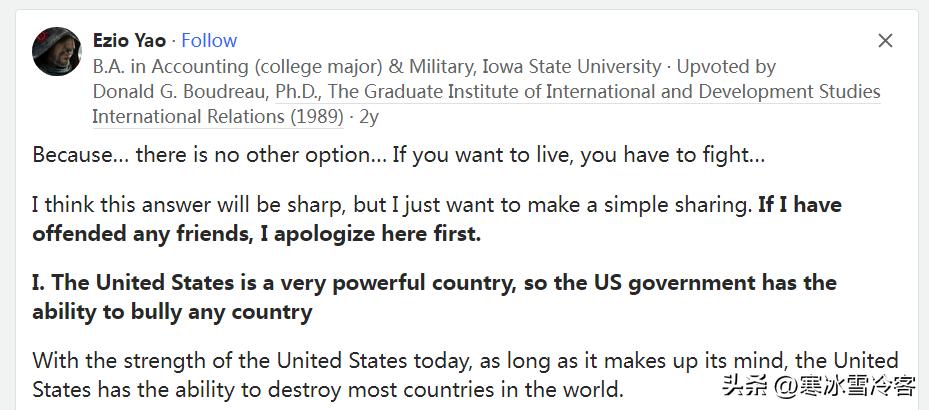
Task: Click the bold 'ability to bully any country' line
Action: point(172,312)
